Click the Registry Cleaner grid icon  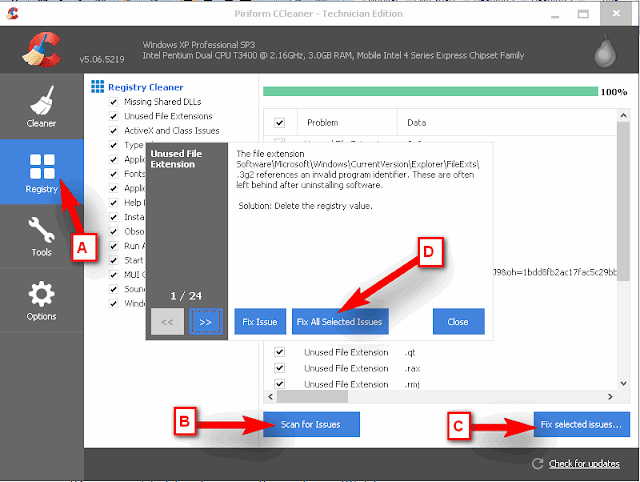click(x=97, y=87)
